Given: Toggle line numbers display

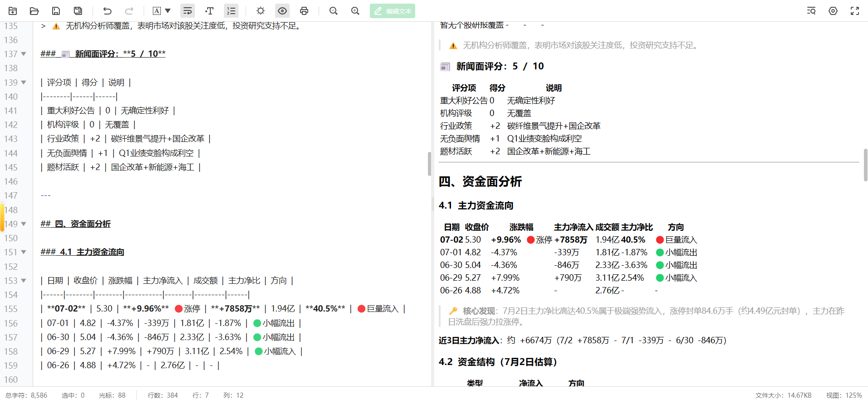Looking at the screenshot, I should click(231, 11).
